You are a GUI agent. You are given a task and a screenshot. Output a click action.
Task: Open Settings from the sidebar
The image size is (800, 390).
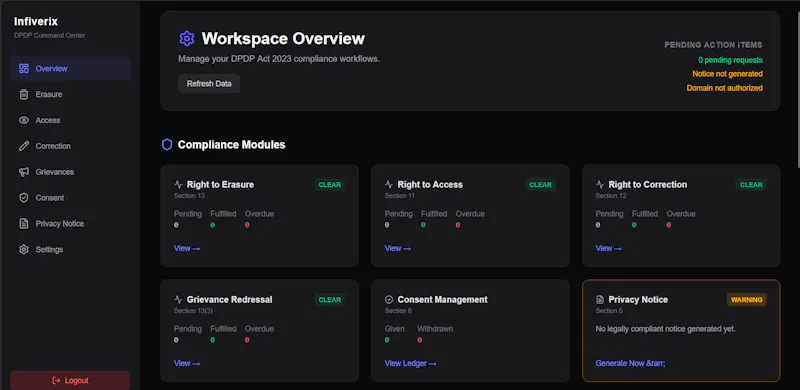pos(70,250)
